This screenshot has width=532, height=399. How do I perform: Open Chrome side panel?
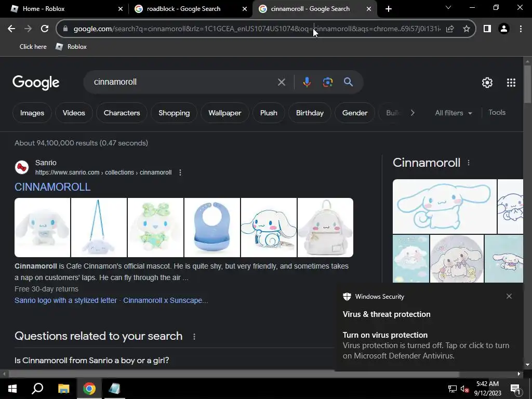(487, 29)
